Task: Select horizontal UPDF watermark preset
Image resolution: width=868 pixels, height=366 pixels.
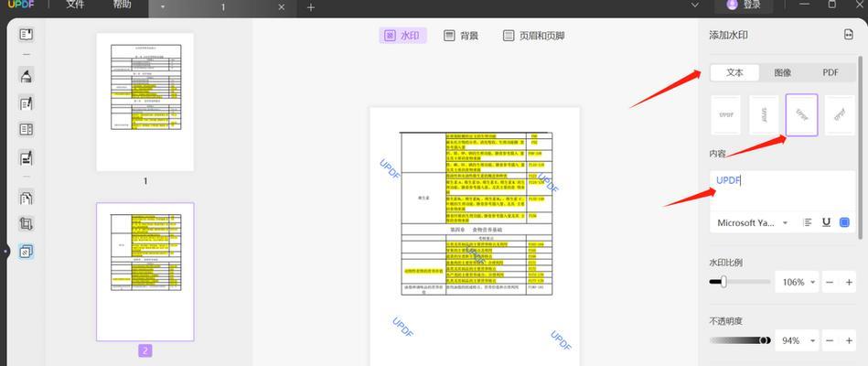Action: tap(725, 115)
